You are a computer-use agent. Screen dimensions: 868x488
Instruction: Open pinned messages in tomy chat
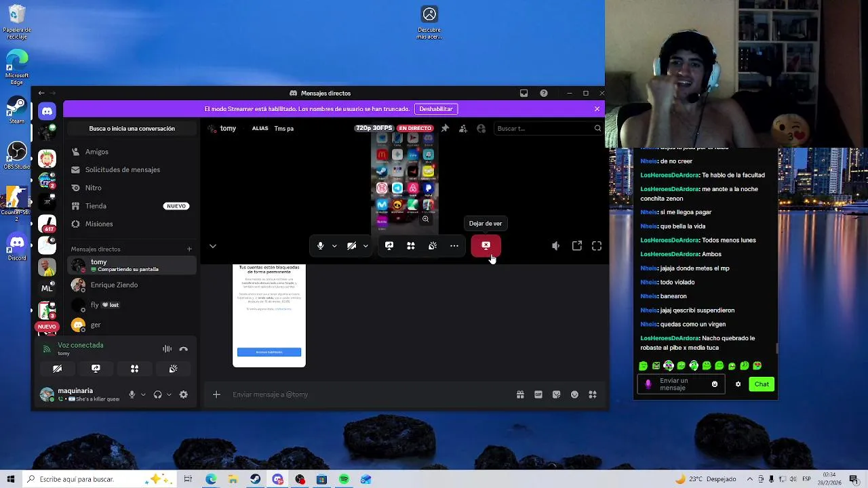[x=445, y=128]
